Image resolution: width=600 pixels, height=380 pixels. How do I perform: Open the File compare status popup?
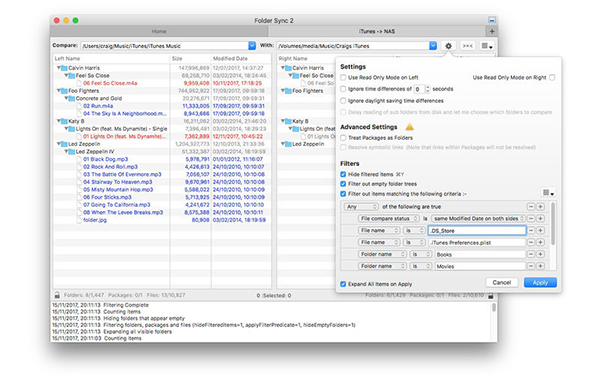pos(389,219)
